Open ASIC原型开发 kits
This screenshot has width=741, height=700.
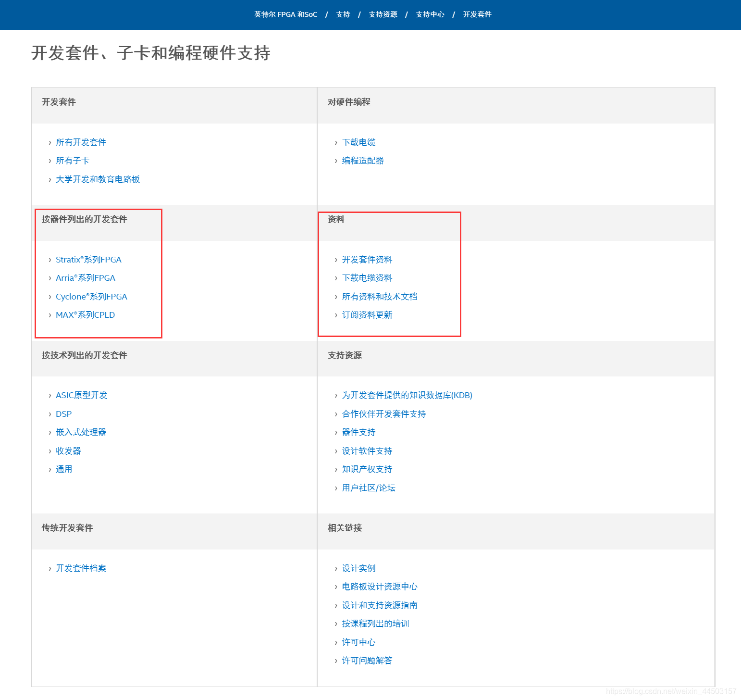[81, 395]
